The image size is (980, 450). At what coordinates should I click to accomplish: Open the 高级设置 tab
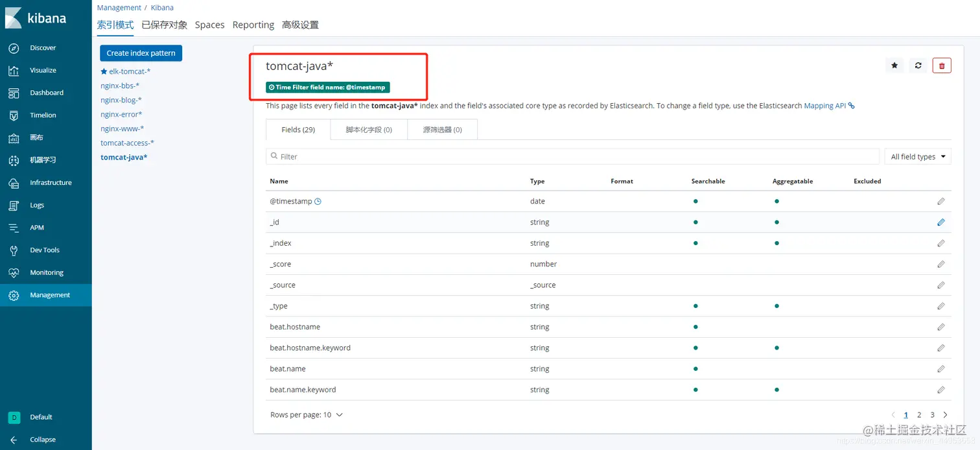pos(300,25)
